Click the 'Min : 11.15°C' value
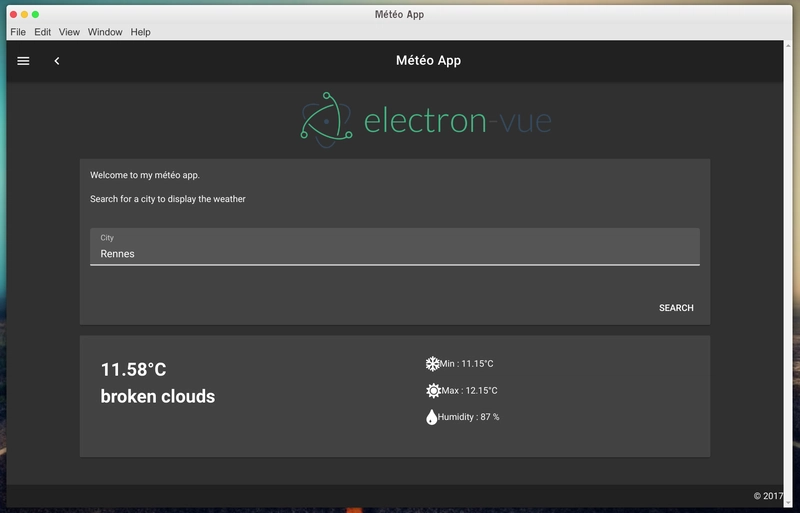800x513 pixels. 466,363
